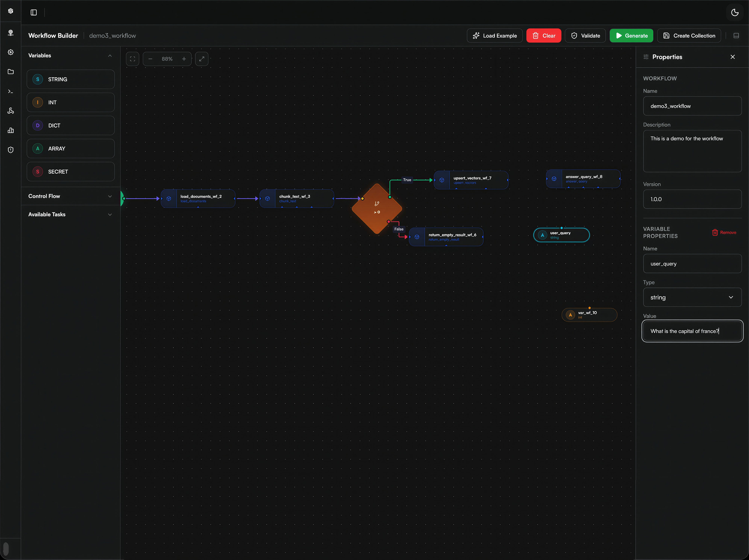The image size is (749, 560).
Task: Select the INT variable item
Action: click(x=70, y=103)
